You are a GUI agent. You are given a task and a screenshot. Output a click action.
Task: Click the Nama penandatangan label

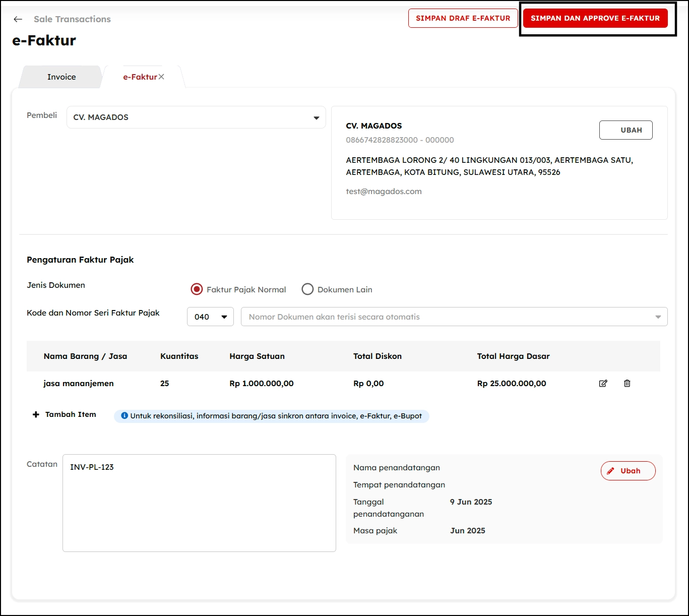[x=397, y=467]
